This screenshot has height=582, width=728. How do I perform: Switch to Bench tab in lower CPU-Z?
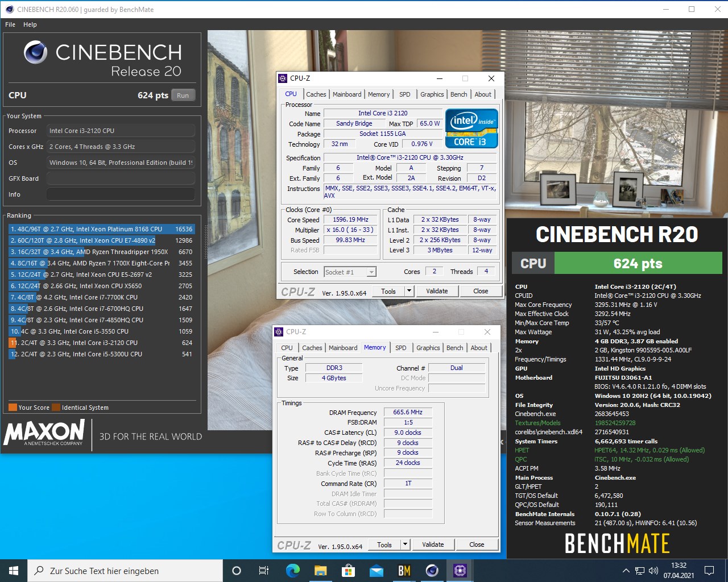[455, 348]
